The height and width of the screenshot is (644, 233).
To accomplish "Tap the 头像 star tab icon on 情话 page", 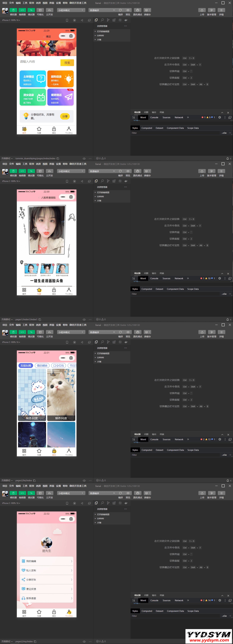I will (39, 129).
